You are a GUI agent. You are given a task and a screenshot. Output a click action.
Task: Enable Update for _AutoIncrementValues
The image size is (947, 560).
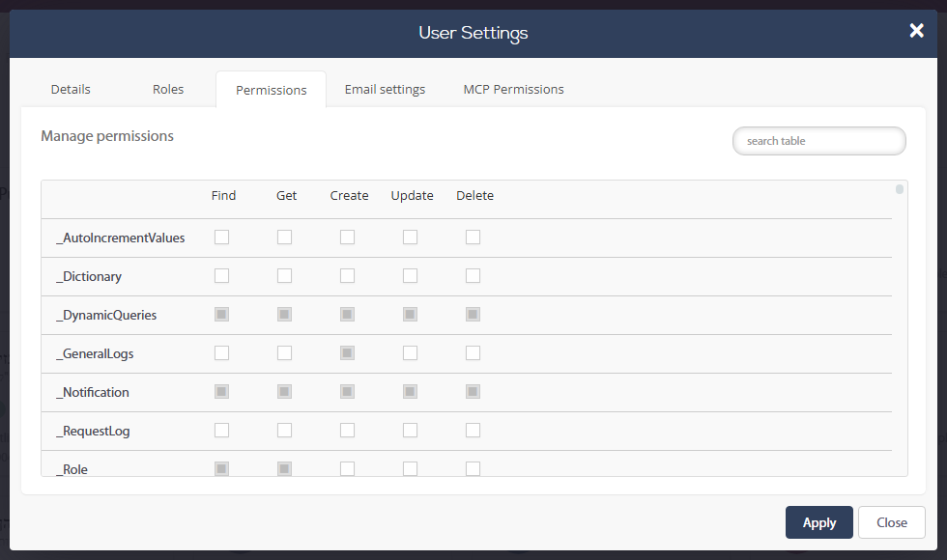click(410, 238)
